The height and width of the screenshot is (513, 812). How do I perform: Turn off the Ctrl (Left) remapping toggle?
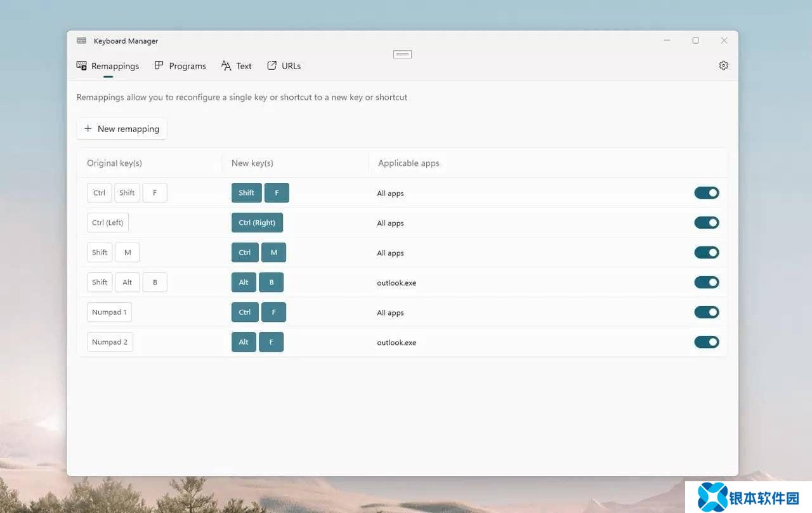tap(706, 223)
